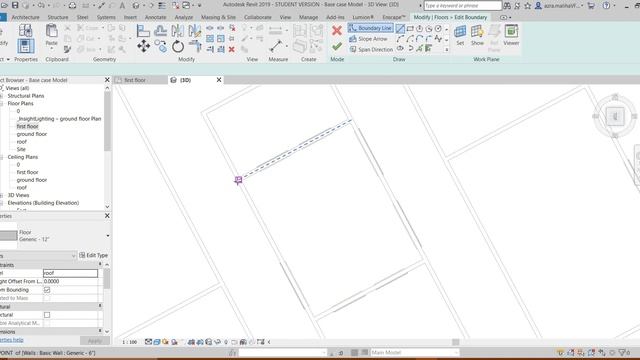
Task: Open the Manage ribbon tab
Action: tap(309, 17)
